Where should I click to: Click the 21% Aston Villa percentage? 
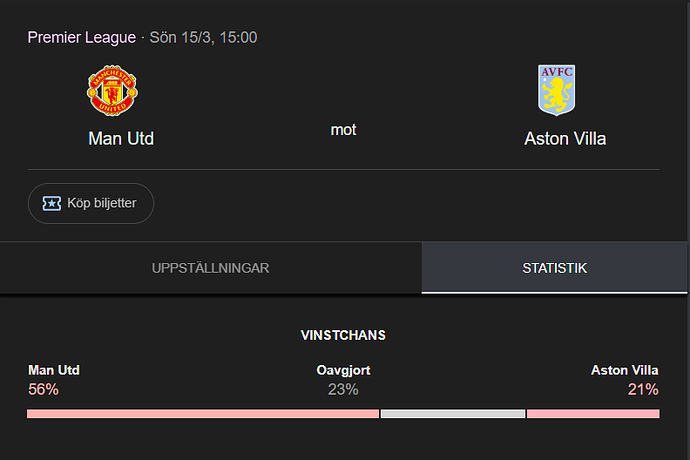pyautogui.click(x=643, y=389)
